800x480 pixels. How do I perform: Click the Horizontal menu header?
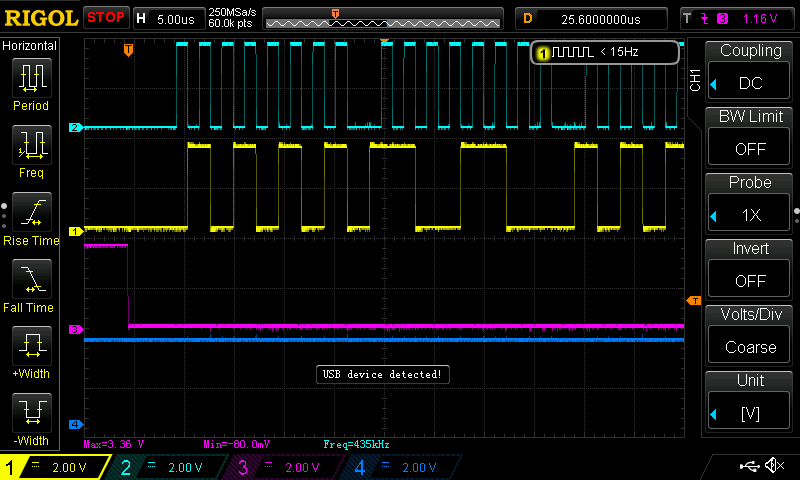30,46
